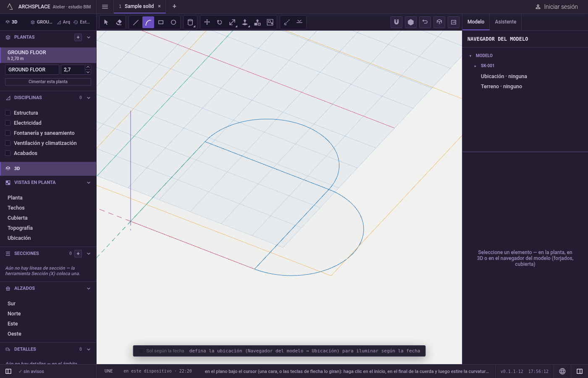Increase the floor height stepper
The height and width of the screenshot is (378, 588).
[x=88, y=67]
